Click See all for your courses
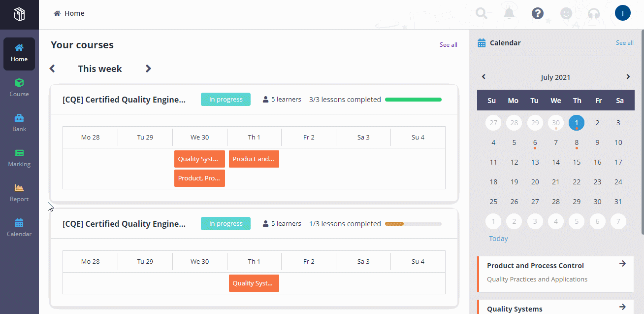644x314 pixels. click(x=449, y=45)
